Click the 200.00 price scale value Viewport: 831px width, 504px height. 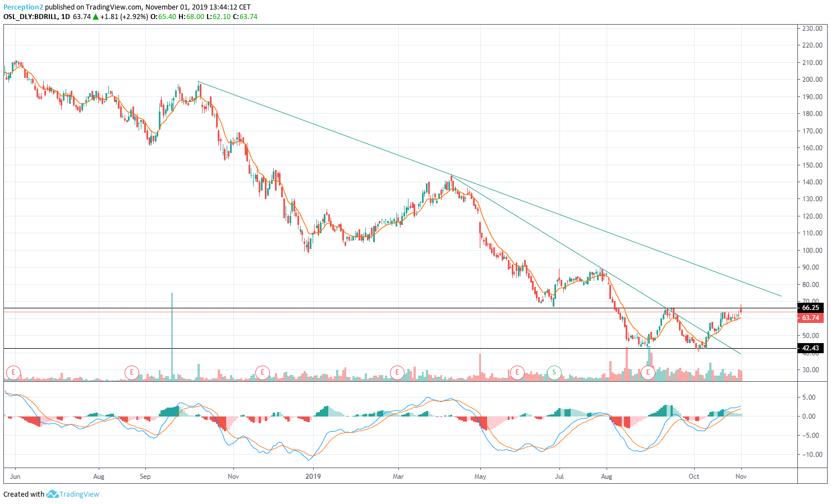coord(812,80)
